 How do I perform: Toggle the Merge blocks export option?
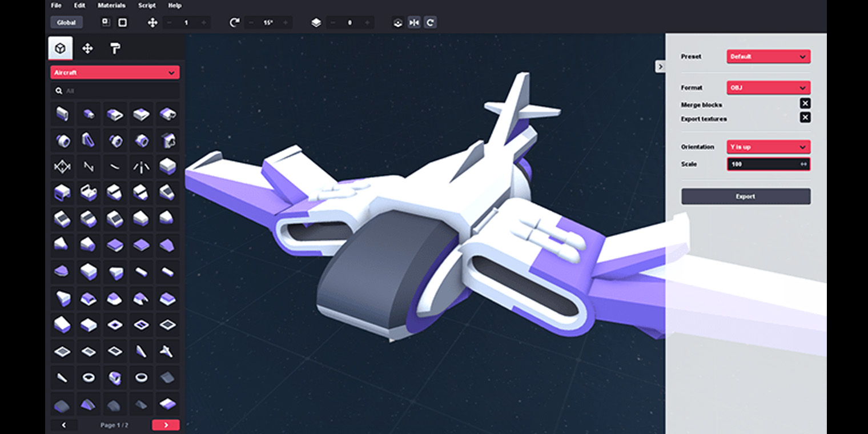pos(805,103)
